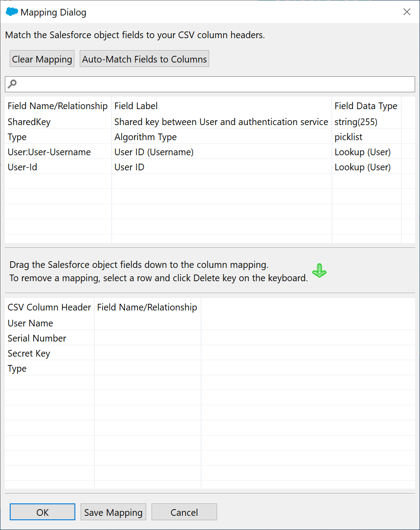420x530 pixels.
Task: Click the CSV Column Header column title
Action: (x=49, y=307)
